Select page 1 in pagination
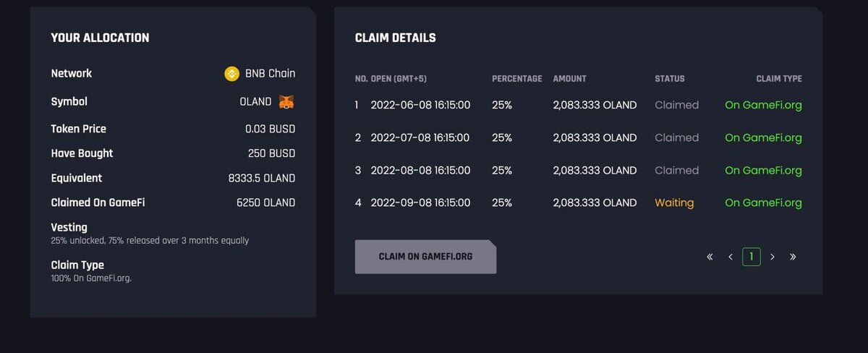Viewport: 868px width, 353px height. coord(752,257)
